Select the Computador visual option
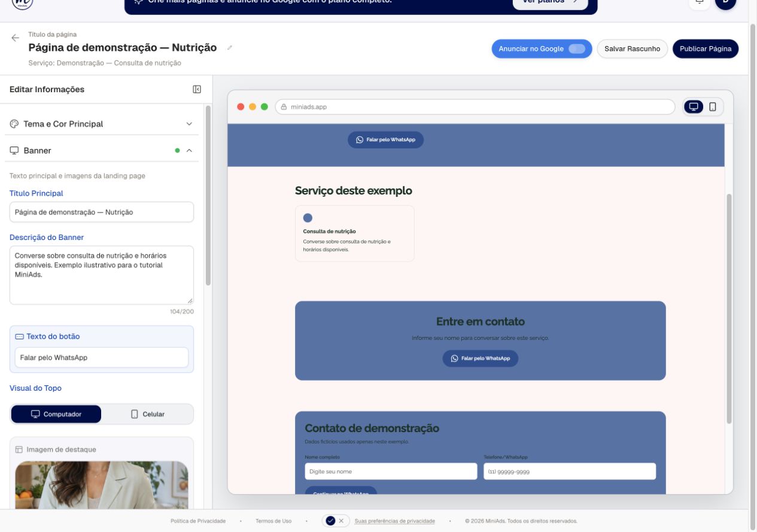Viewport: 757px width, 532px height. pos(56,414)
